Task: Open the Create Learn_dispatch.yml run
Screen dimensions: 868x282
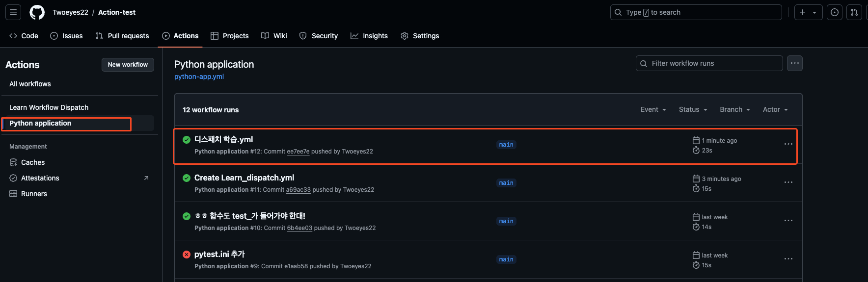Action: (x=244, y=178)
